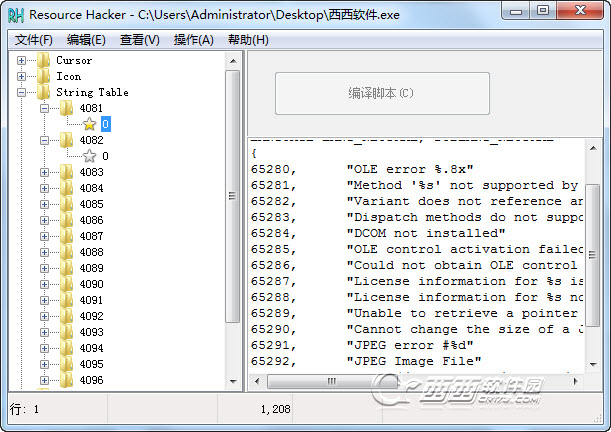Click the 4082 folder icon
The image size is (611, 432).
point(67,140)
